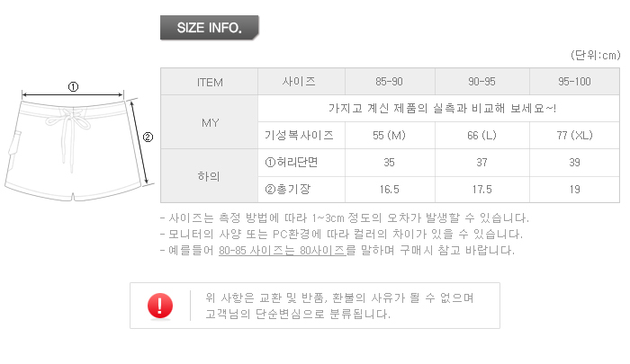The width and height of the screenshot is (630, 364).
Task: Click the (단위:cm) unit label
Action: click(x=596, y=54)
